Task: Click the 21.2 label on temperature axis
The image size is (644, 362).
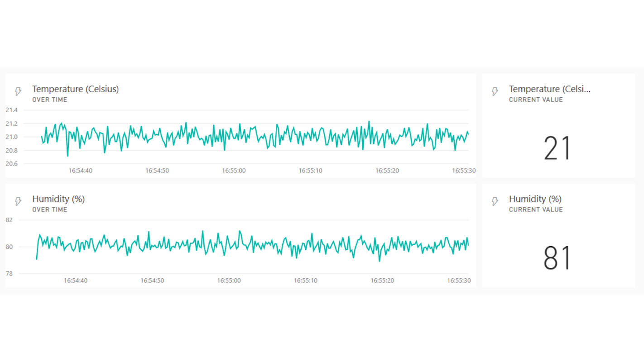Action: point(11,124)
